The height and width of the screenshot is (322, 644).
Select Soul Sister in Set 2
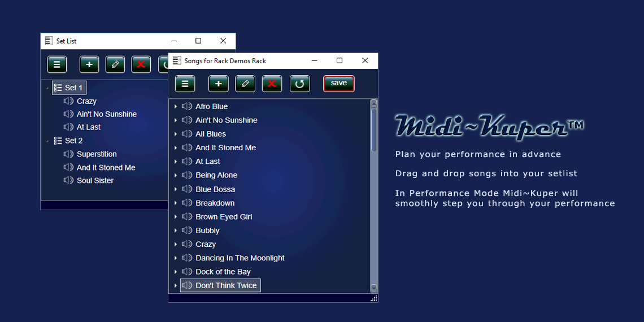pos(95,180)
